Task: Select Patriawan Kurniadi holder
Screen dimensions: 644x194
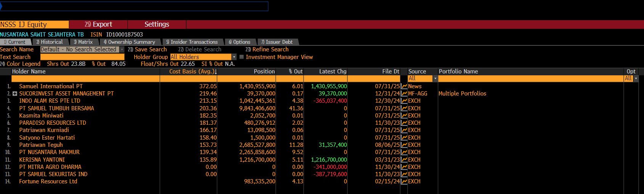Action: [x=44, y=130]
